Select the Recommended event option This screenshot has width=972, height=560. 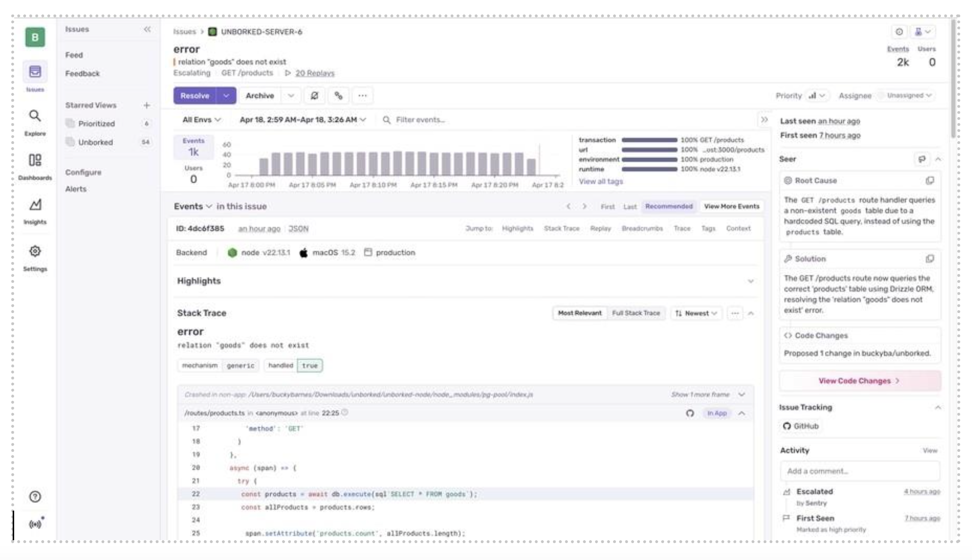click(x=668, y=206)
